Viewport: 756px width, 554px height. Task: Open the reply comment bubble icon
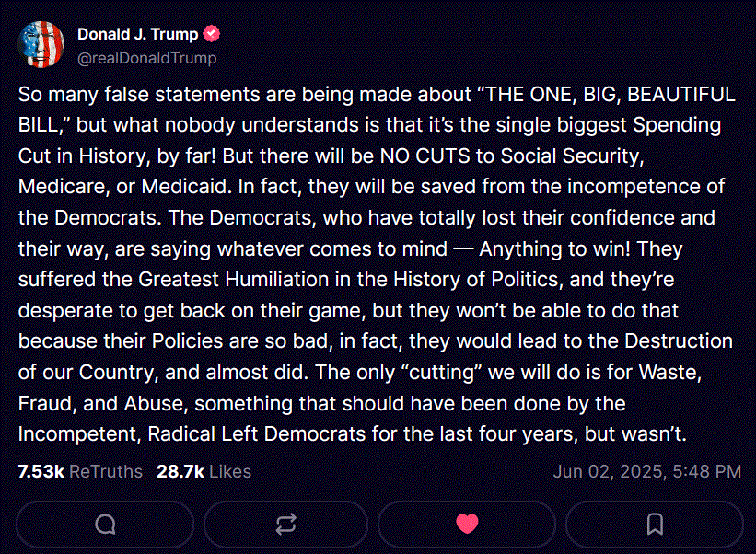(106, 524)
